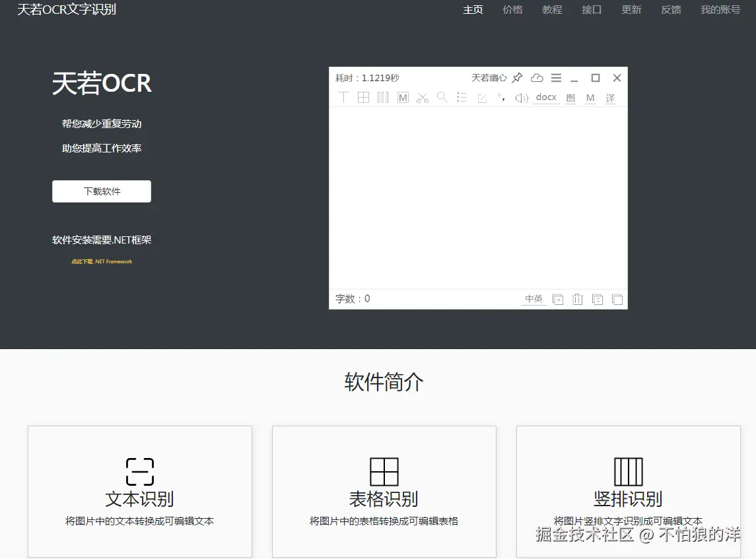Open the hamburger menu in OCR window
This screenshot has height=559, width=756.
[x=556, y=78]
